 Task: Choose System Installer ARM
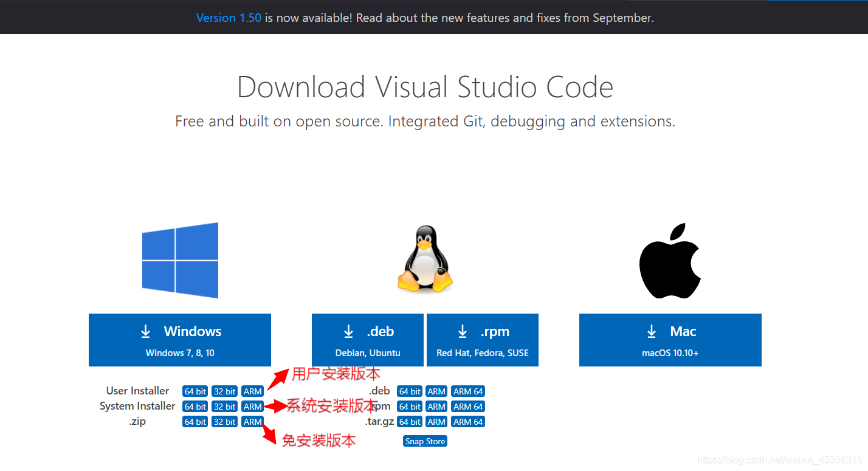point(253,407)
